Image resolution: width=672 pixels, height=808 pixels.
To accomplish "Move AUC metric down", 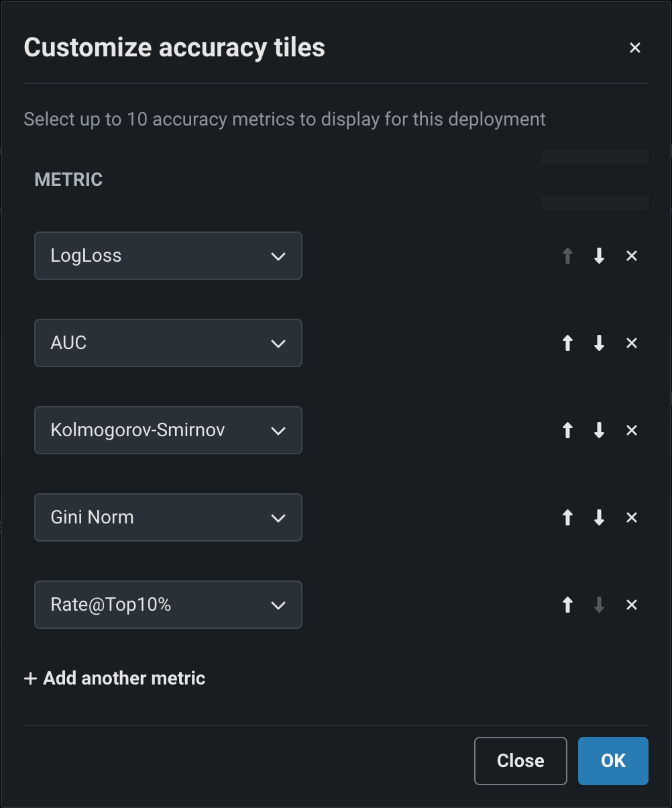I will [x=600, y=343].
